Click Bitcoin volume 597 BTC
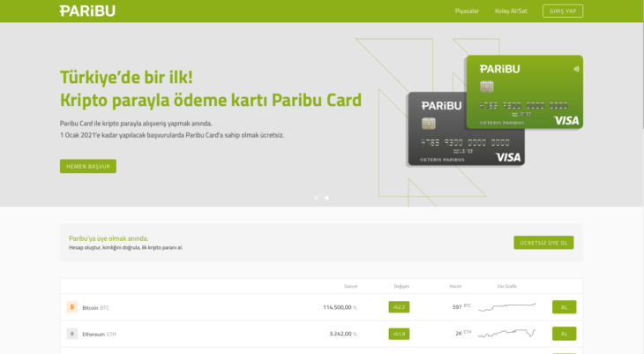Viewport: 644px width, 354px height. point(461,306)
